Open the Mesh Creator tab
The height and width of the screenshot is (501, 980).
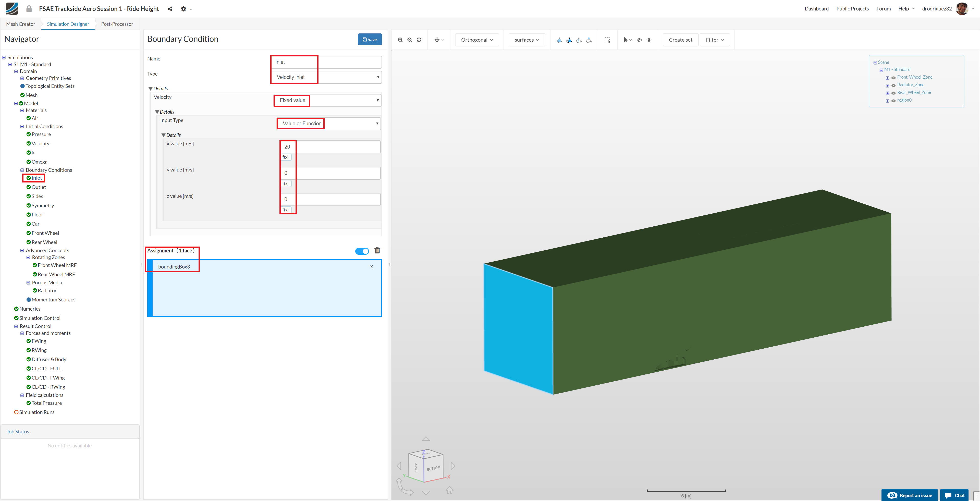coord(20,24)
